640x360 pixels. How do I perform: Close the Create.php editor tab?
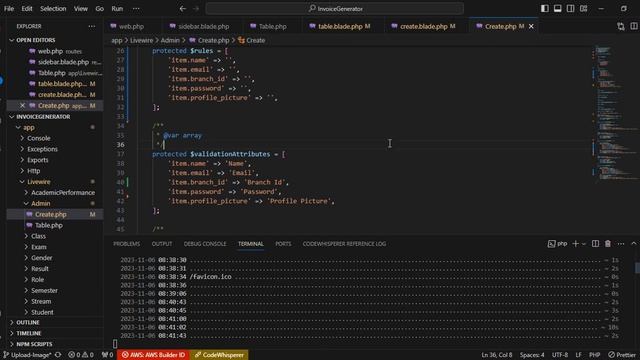(531, 26)
